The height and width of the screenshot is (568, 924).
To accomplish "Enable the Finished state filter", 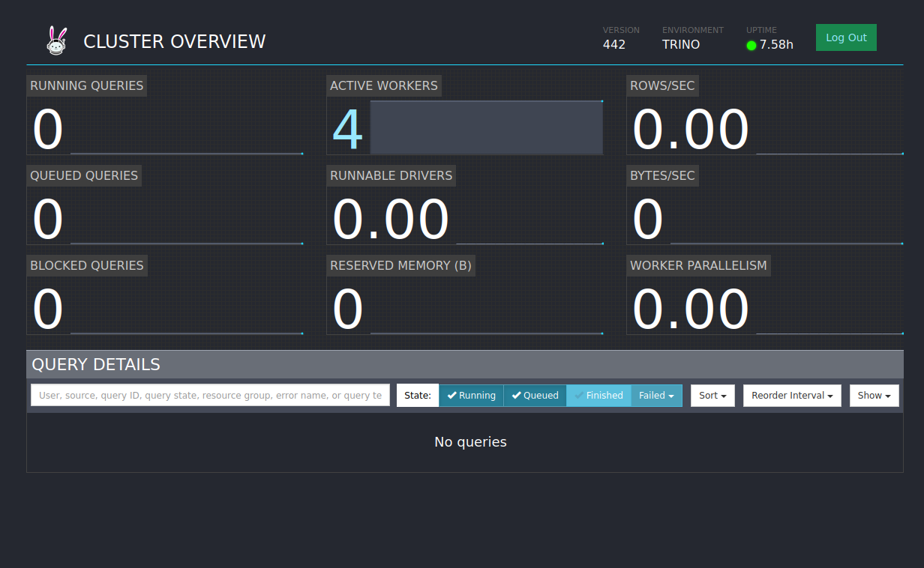I will click(x=598, y=396).
